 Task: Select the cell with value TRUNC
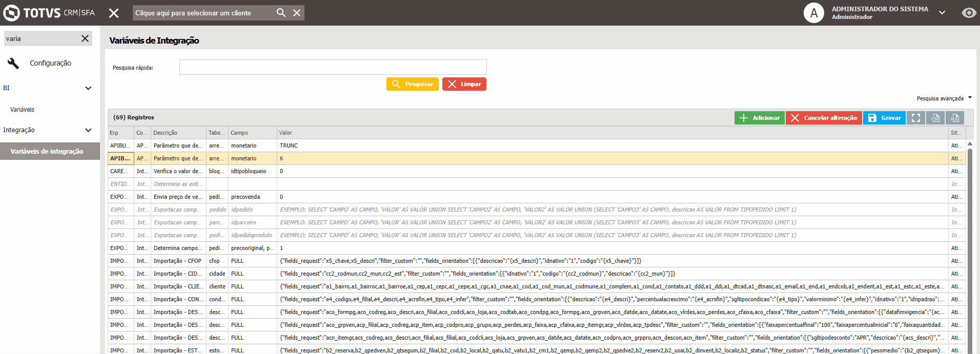612,145
